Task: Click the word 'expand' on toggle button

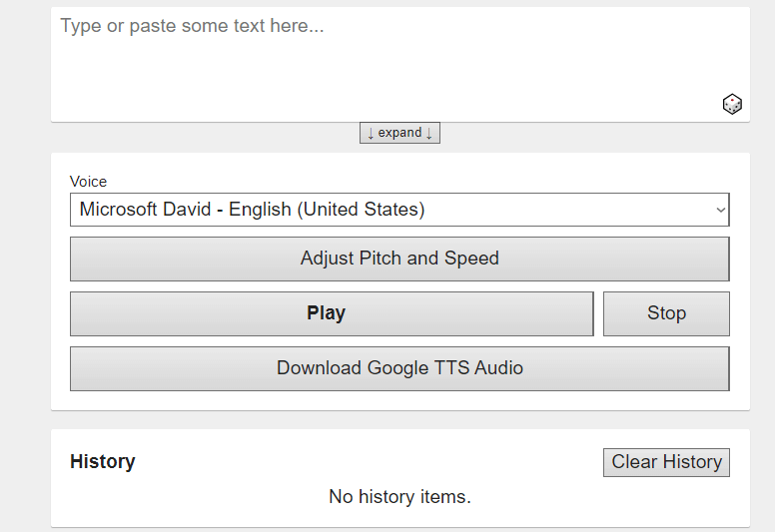Action: 399,133
